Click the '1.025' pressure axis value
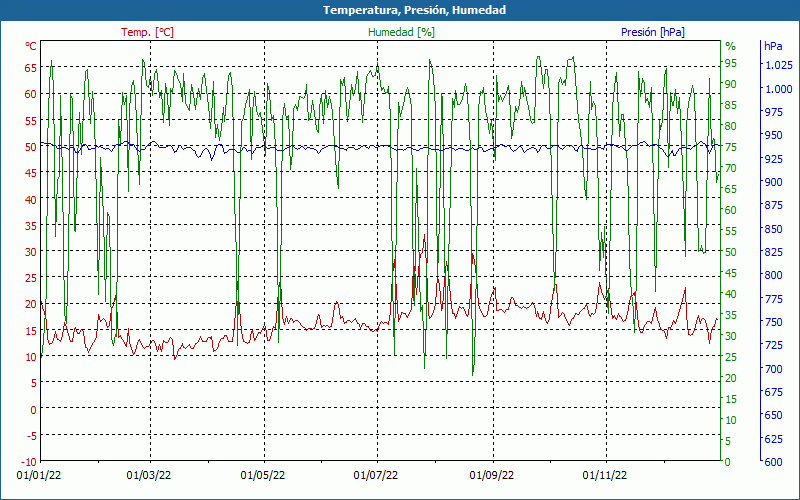Viewport: 800px width, 500px height. coord(779,65)
